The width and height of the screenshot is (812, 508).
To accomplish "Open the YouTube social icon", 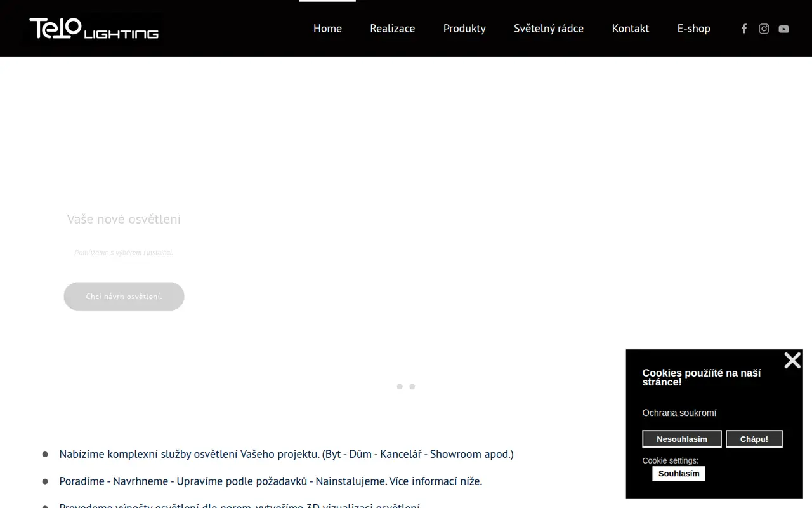I will click(784, 29).
